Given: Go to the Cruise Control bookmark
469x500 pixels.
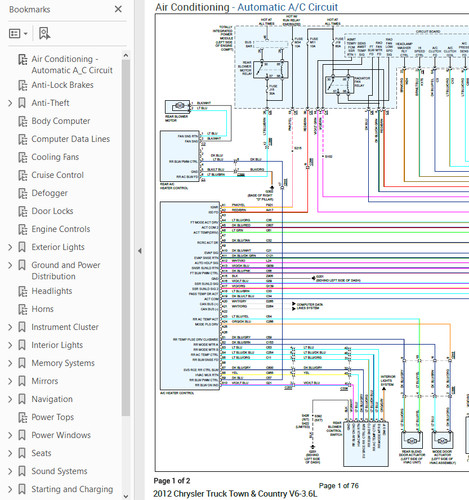Looking at the screenshot, I should (x=57, y=175).
